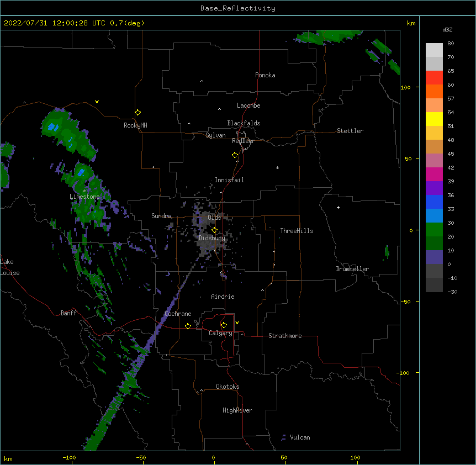Click the right-axis -50 km tick label
This screenshot has height=465, width=476.
[405, 302]
